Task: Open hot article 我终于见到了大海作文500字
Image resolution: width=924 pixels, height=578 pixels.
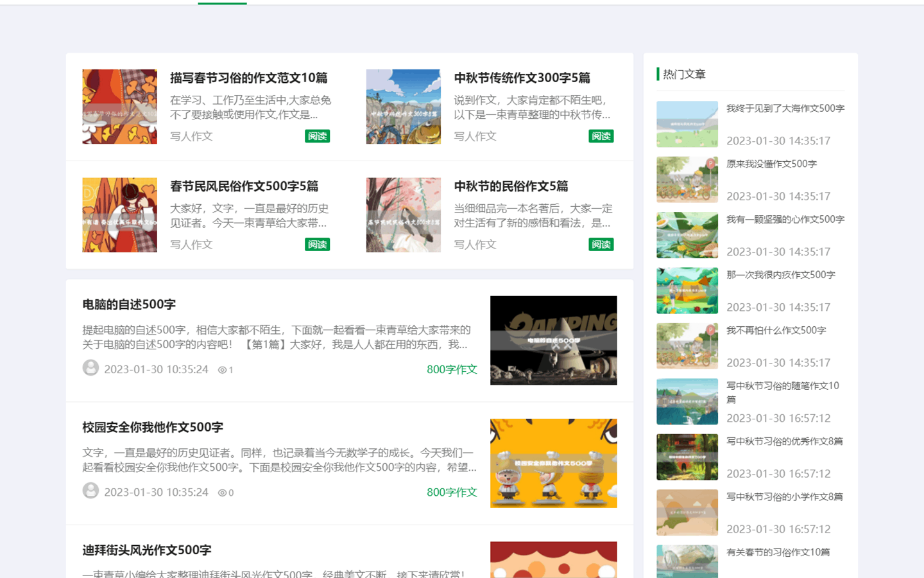Action: click(785, 109)
